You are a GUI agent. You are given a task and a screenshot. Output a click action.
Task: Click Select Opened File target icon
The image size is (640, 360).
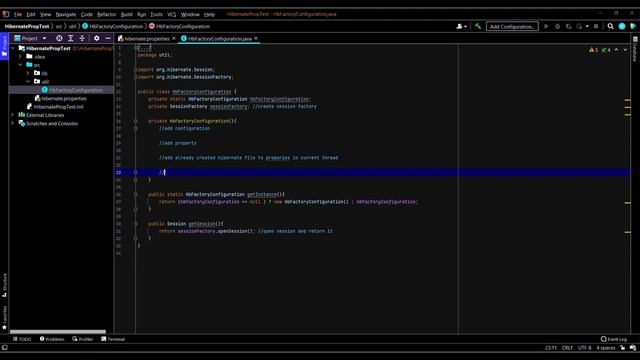(x=59, y=38)
